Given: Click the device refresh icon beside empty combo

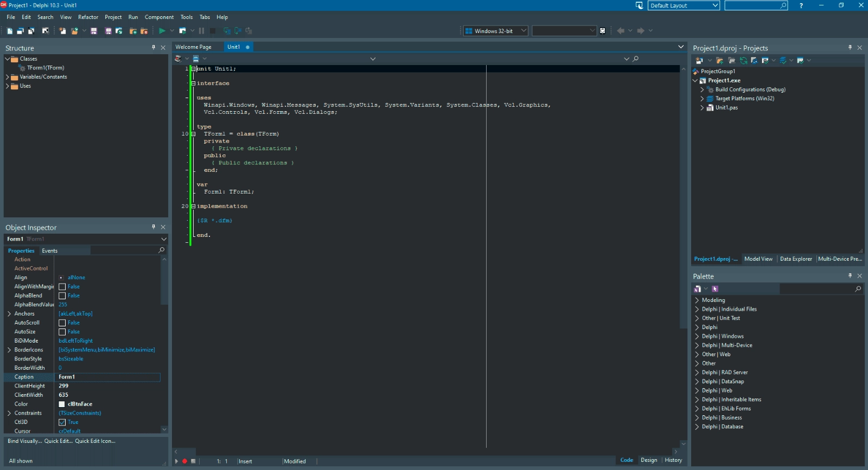Looking at the screenshot, I should click(602, 31).
